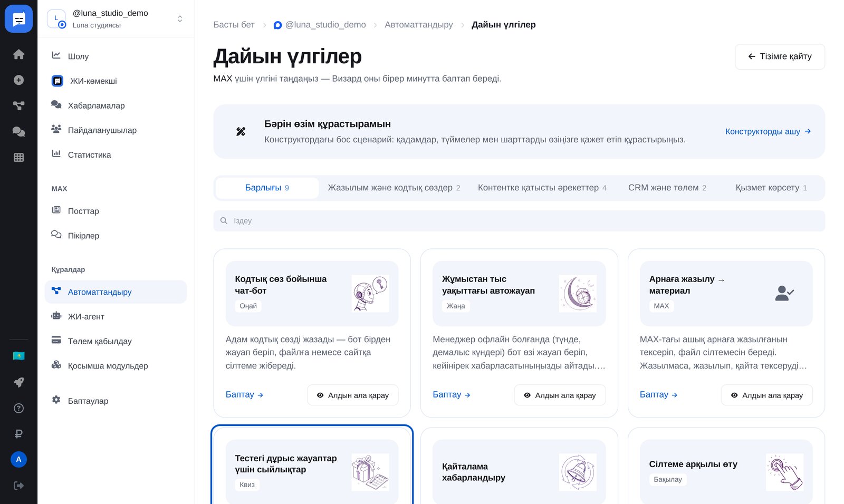Open Статистика in the sidebar
The image size is (844, 504).
(116, 155)
